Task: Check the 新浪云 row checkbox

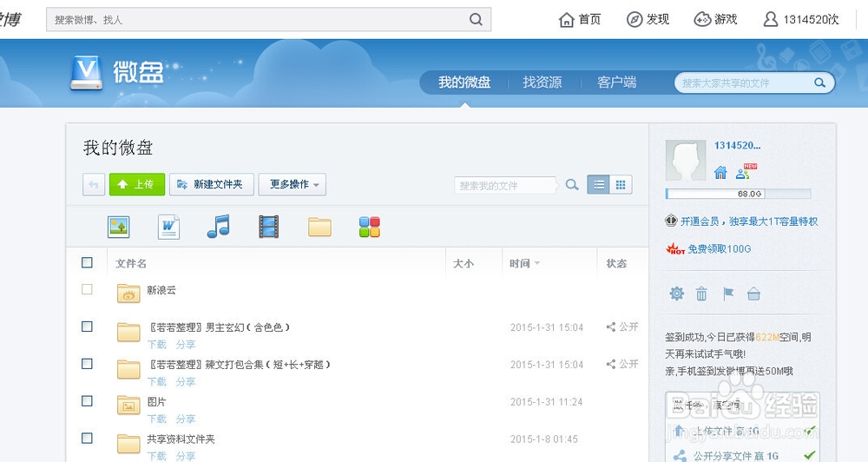Action: tap(87, 289)
